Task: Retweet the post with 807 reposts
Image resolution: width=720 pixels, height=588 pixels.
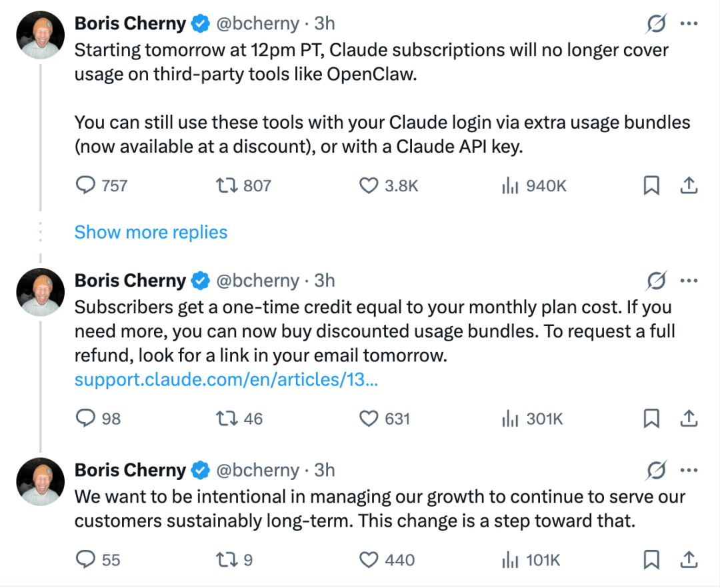Action: tap(227, 185)
